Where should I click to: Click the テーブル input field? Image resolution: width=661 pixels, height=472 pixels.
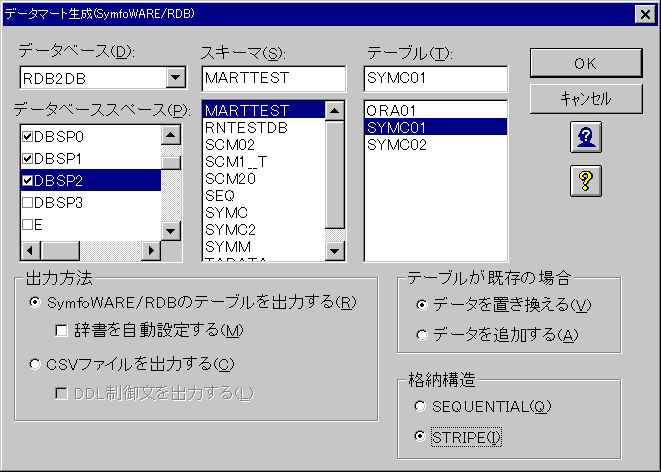(436, 78)
